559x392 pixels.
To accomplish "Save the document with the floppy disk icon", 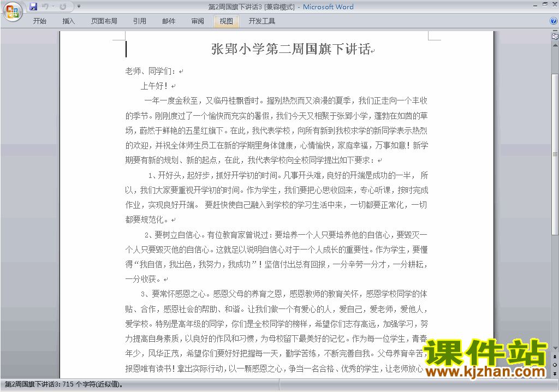I will 33,7.
